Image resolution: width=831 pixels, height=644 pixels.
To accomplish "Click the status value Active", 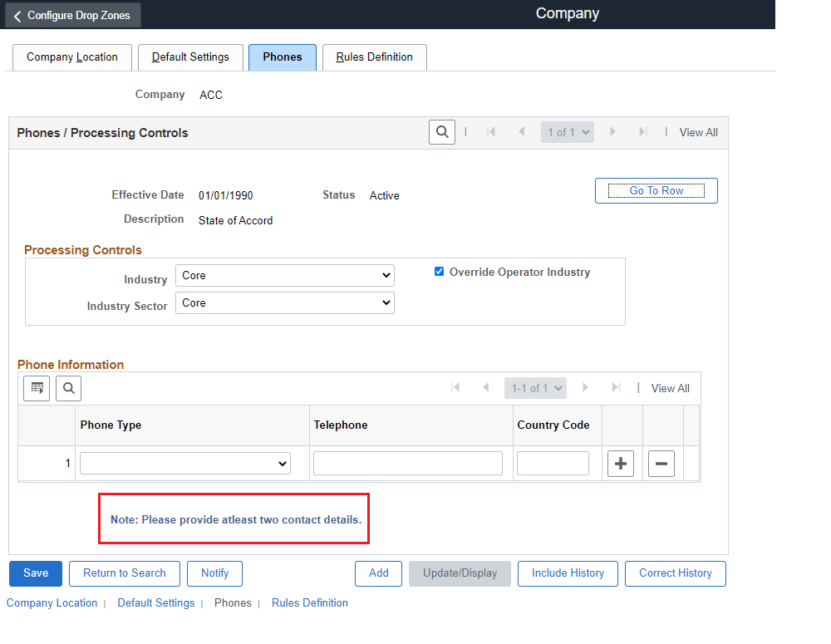I will coord(384,195).
